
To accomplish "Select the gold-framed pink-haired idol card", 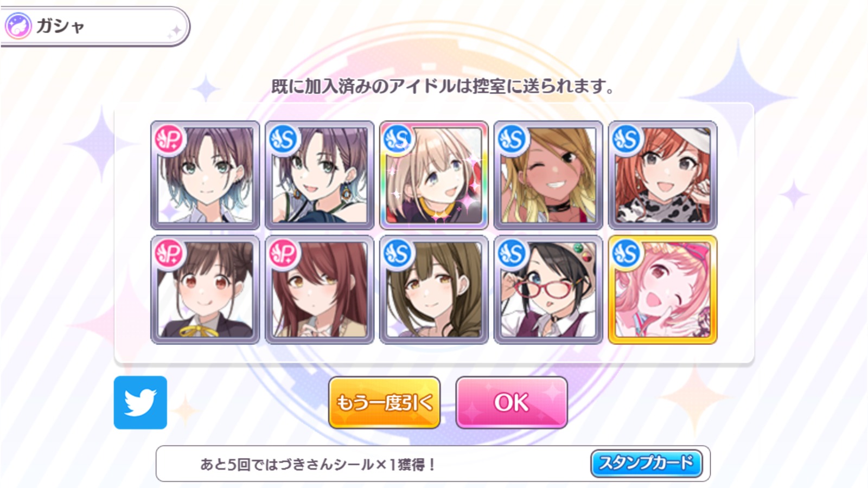I will [662, 290].
